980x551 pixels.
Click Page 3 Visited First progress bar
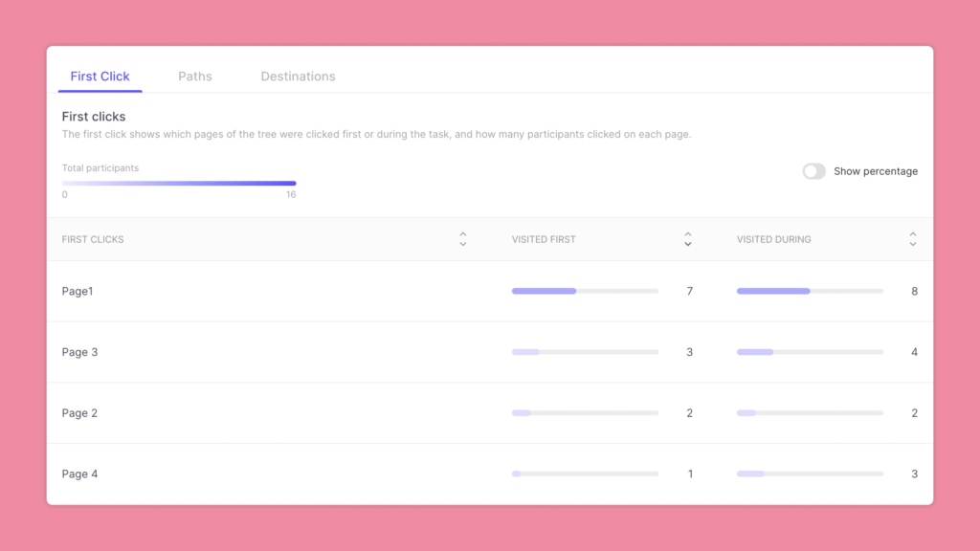pyautogui.click(x=585, y=352)
